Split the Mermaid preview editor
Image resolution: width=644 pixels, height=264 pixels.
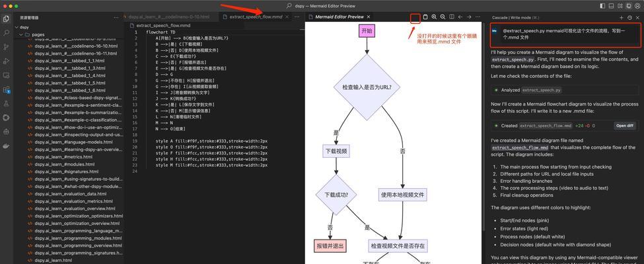(x=451, y=17)
